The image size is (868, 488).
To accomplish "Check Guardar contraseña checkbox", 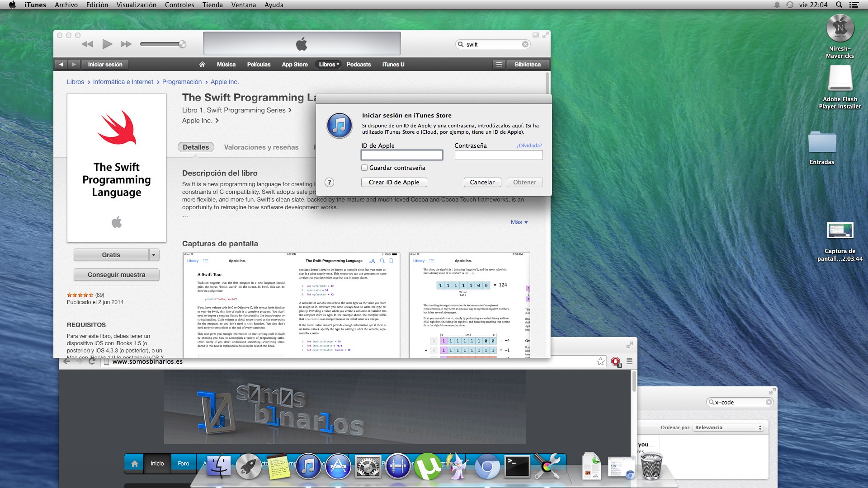I will pyautogui.click(x=364, y=168).
